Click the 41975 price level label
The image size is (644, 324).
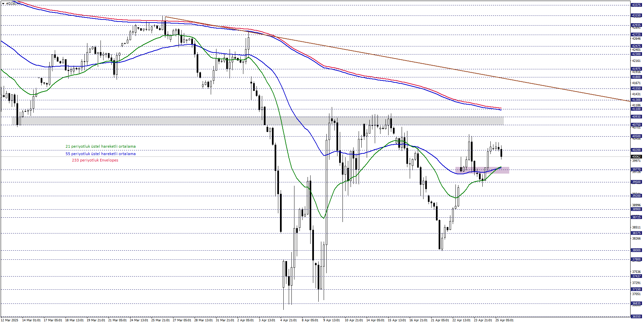point(637,69)
